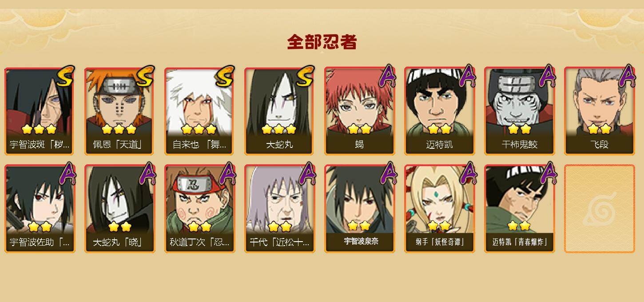Open the 宇智波泉奈 character card
The width and height of the screenshot is (644, 302).
pyautogui.click(x=359, y=209)
